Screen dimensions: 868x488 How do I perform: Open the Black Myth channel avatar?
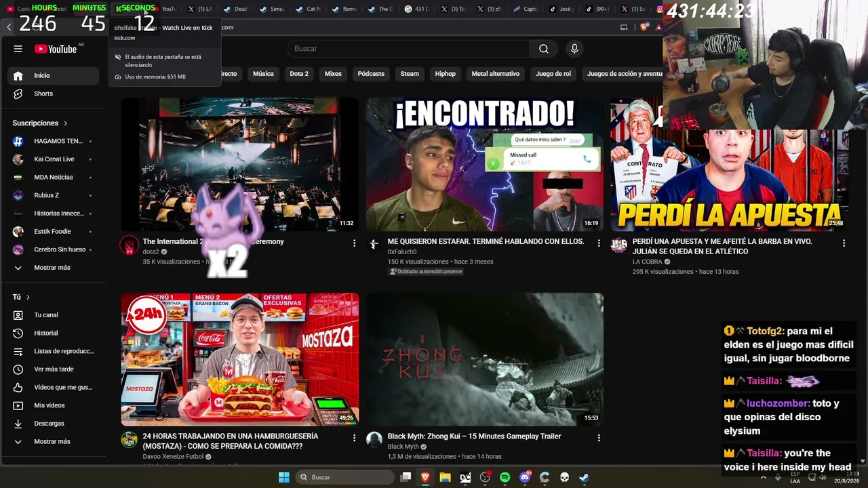coord(374,440)
